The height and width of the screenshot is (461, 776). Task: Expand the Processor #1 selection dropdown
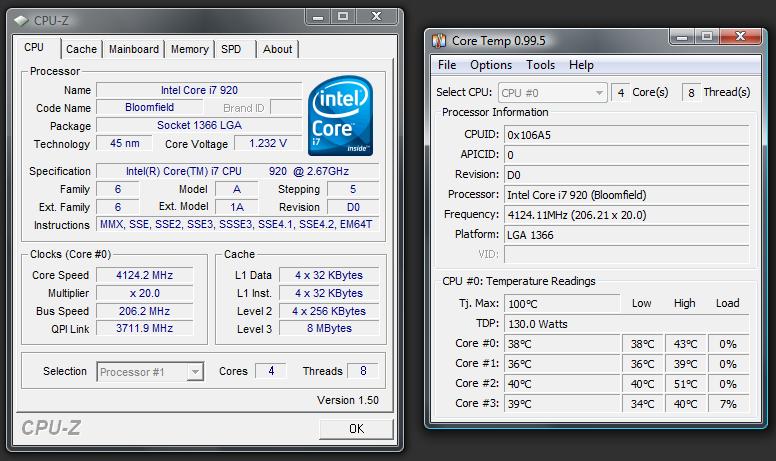195,371
